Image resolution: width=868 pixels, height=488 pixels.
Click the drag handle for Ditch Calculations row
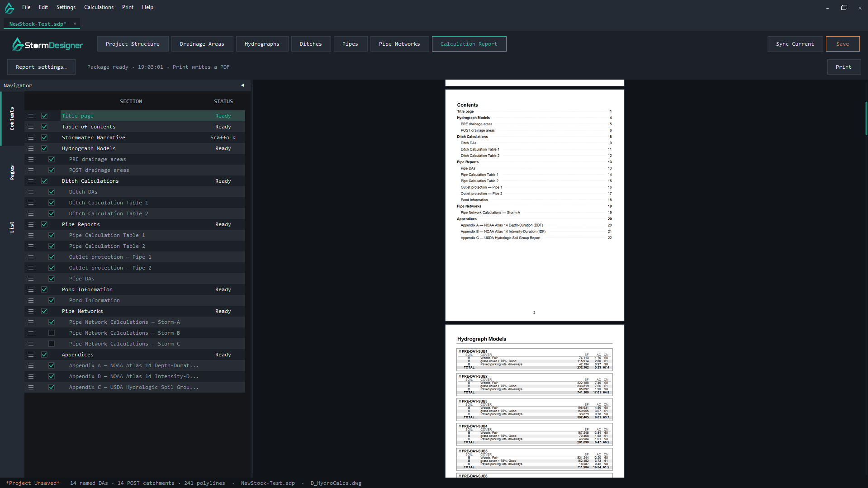[x=31, y=181]
